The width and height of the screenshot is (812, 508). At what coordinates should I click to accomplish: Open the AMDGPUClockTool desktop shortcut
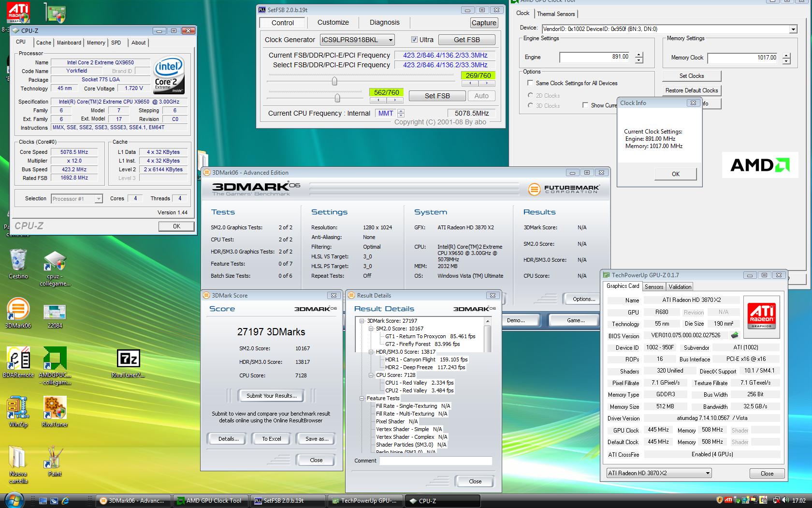tap(55, 366)
